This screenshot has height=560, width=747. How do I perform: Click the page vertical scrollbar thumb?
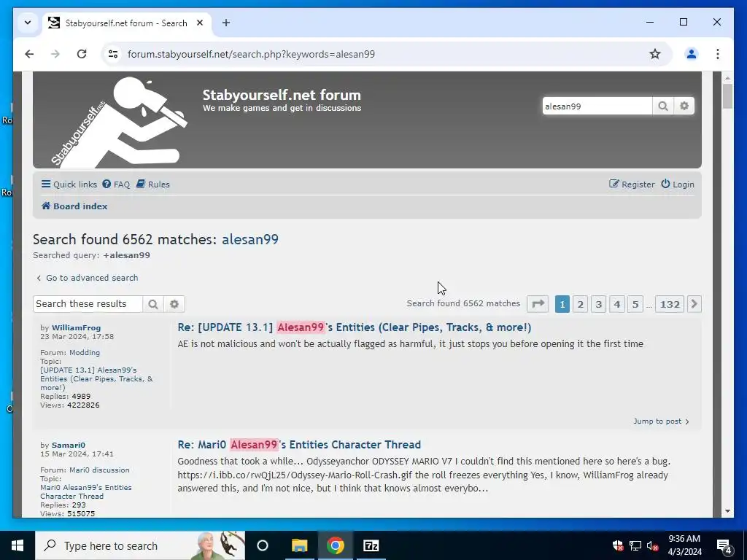(x=727, y=96)
